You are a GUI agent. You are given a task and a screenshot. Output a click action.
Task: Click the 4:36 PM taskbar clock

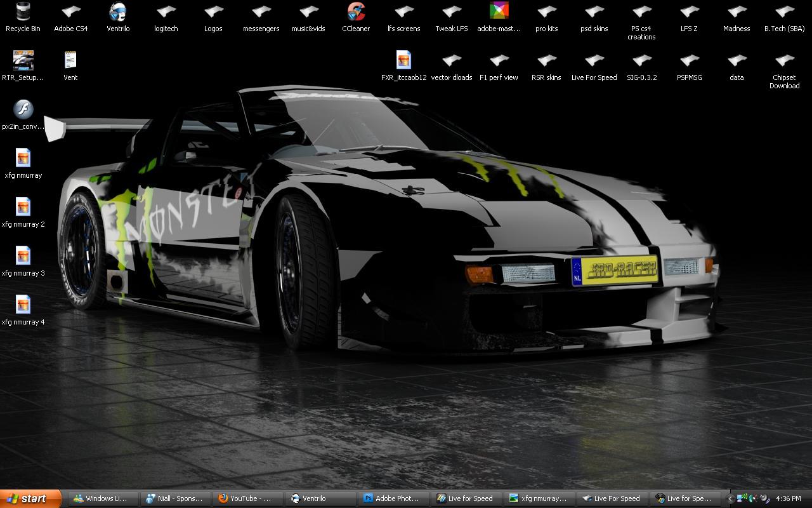[789, 499]
